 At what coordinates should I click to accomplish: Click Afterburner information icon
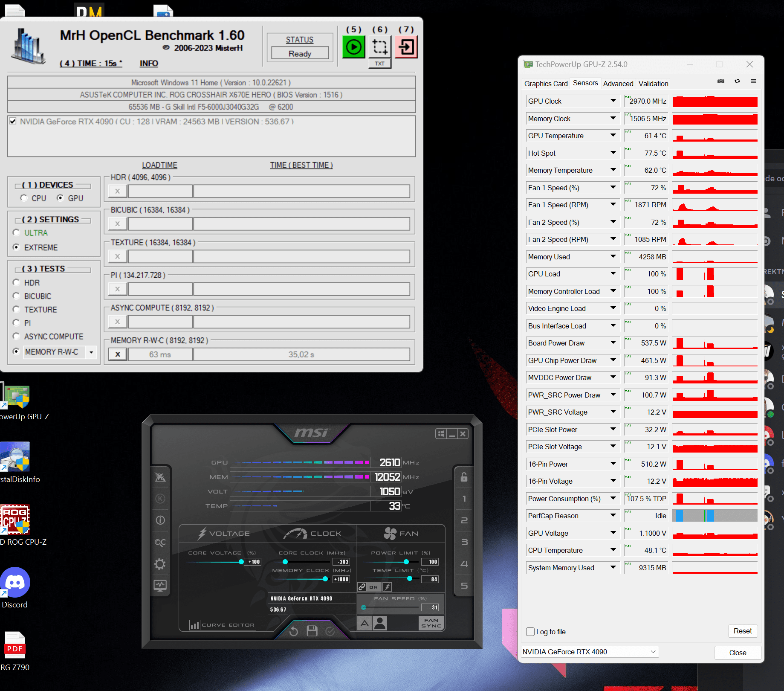pos(160,520)
